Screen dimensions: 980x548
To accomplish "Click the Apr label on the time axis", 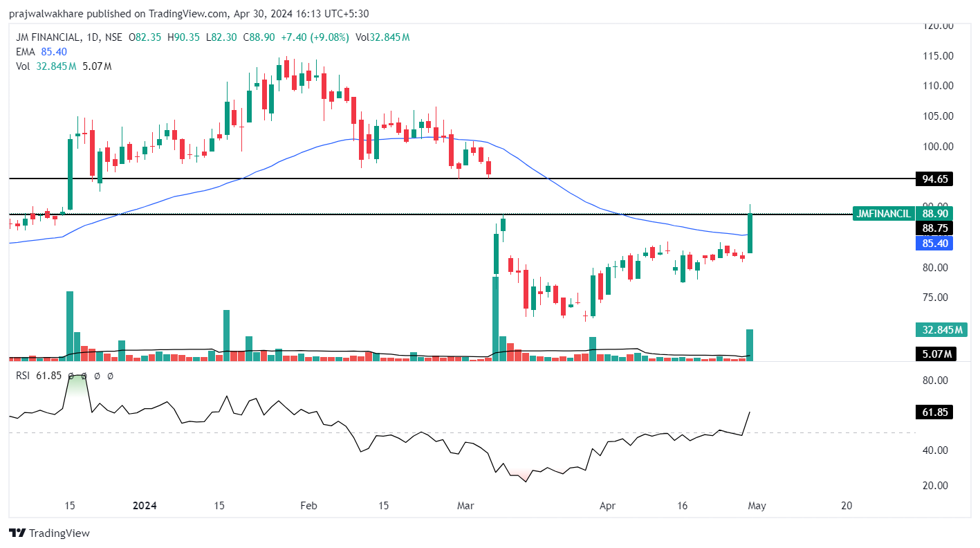I will tap(607, 506).
